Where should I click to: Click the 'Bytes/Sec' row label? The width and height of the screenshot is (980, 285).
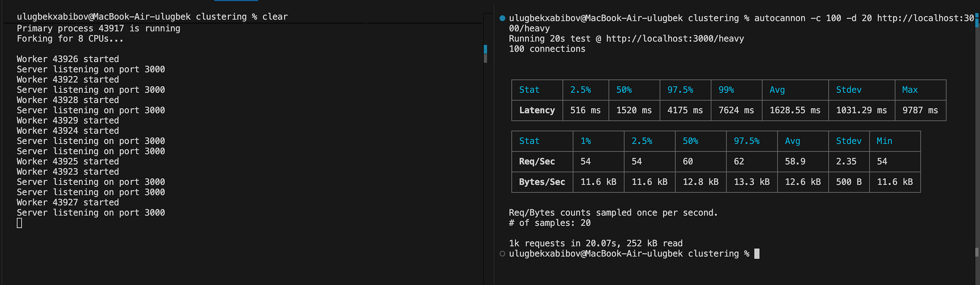542,182
